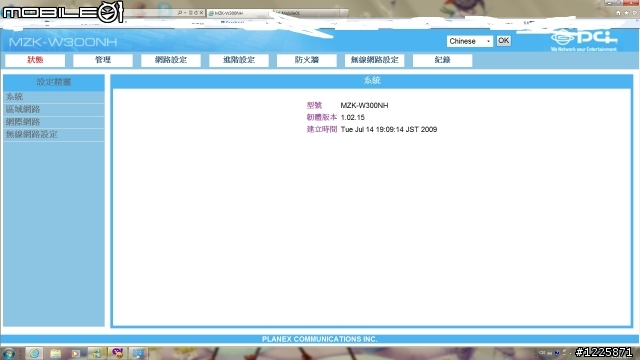Image resolution: width=640 pixels, height=360 pixels.
Task: Click the 韌體版本 label
Action: 322,118
